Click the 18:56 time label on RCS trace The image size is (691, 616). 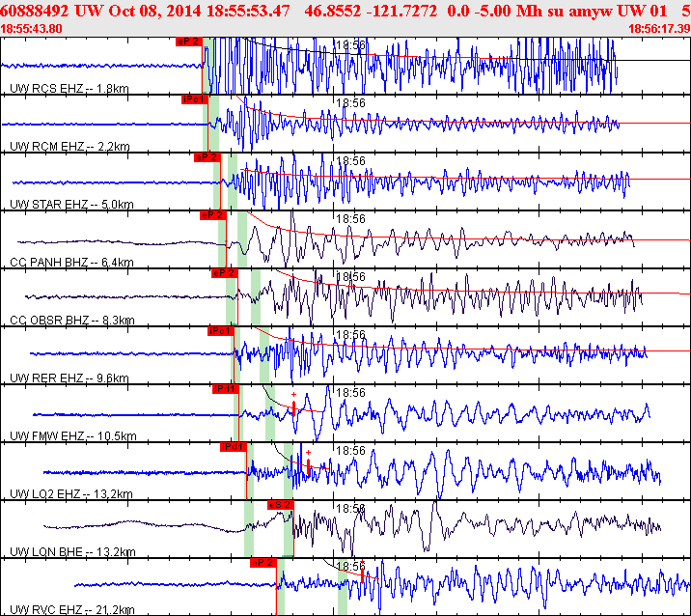click(350, 45)
